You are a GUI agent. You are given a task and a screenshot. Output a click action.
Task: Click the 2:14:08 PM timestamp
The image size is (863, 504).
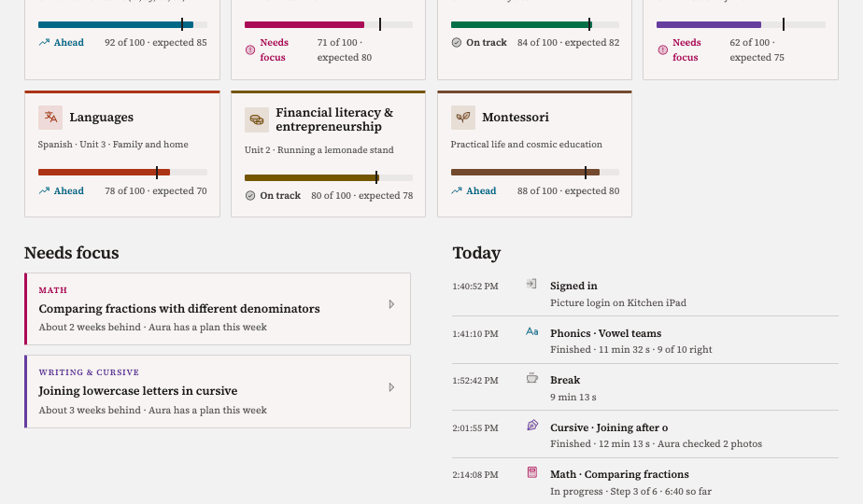[475, 474]
